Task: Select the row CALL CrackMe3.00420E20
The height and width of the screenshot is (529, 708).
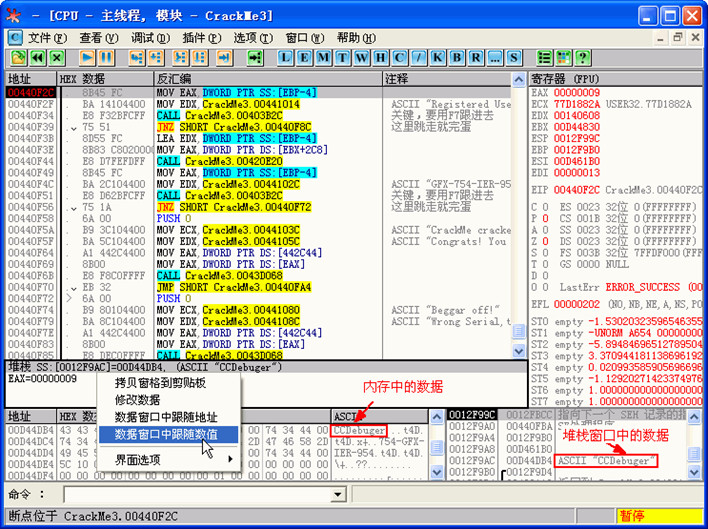Action: [x=258, y=162]
